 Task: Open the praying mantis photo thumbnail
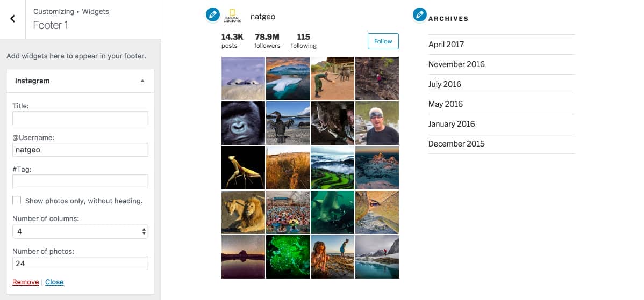[243, 167]
